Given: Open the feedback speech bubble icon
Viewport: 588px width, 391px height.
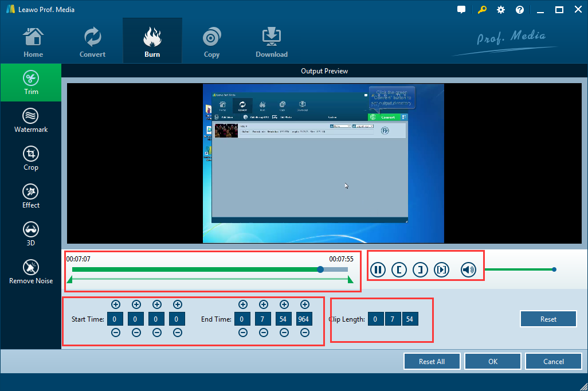Looking at the screenshot, I should (461, 10).
